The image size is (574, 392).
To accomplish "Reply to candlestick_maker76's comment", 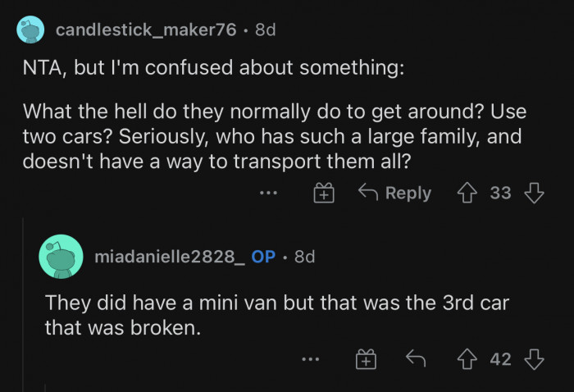I will 394,194.
